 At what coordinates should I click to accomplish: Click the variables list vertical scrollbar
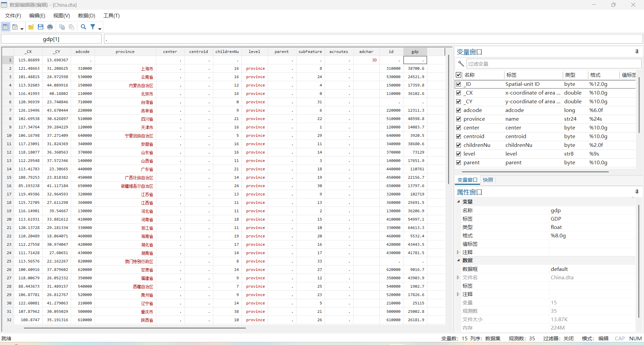pyautogui.click(x=639, y=105)
